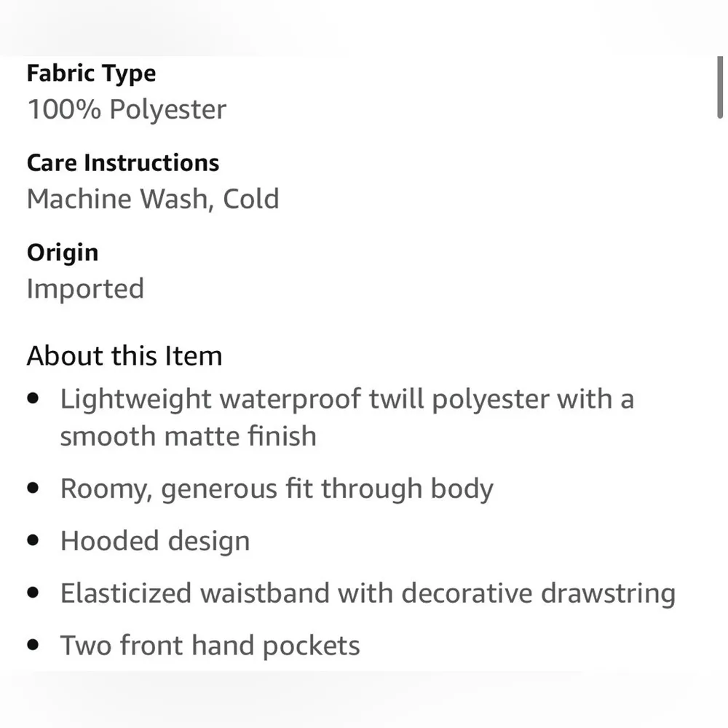Click the bullet dot before Elasticized waistband
Viewport: 728px width, 728px height.
tap(33, 593)
